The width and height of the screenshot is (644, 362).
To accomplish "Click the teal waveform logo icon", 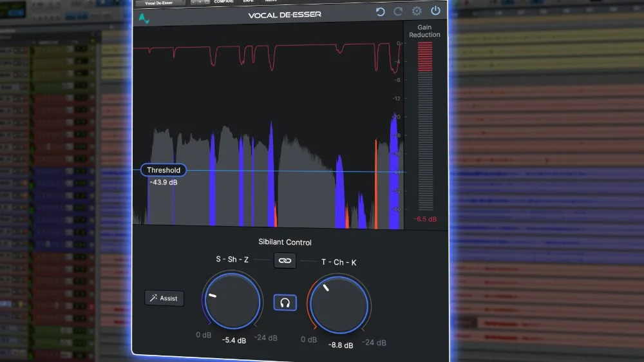I will [x=144, y=19].
